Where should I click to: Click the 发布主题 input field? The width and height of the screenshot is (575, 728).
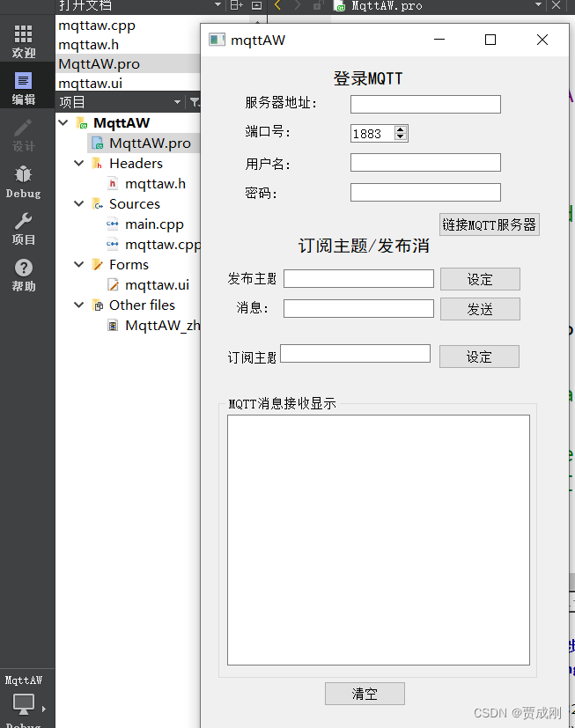pyautogui.click(x=358, y=278)
